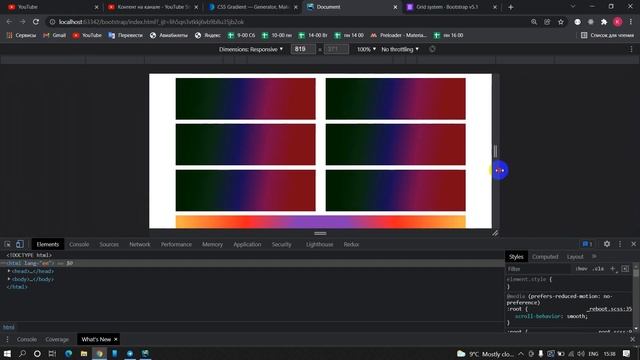Screen dimensions: 640x360
Task: Click the viewport width field showing 819
Action: coord(303,49)
